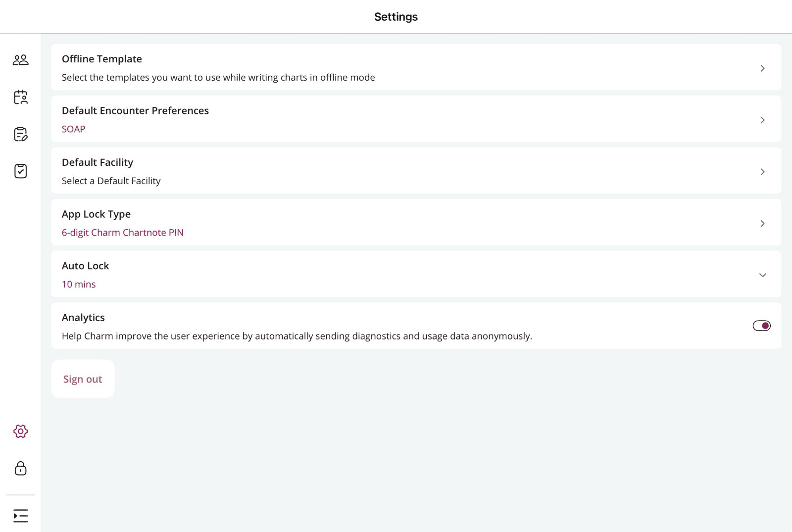Expand the Auto Lock dropdown arrow

coord(762,275)
